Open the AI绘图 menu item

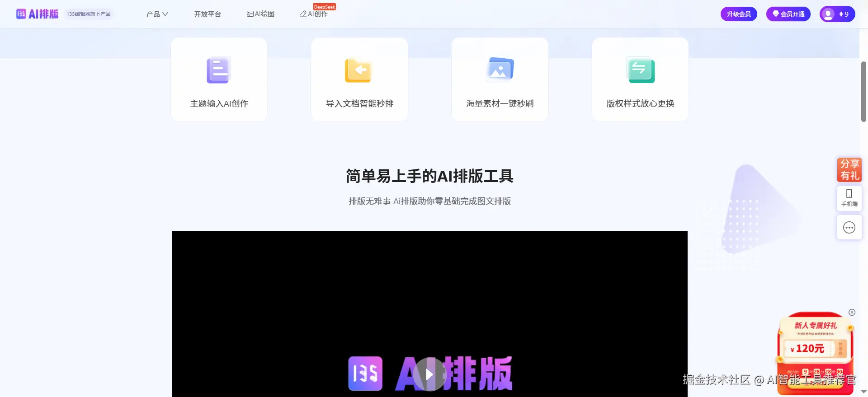click(x=260, y=14)
